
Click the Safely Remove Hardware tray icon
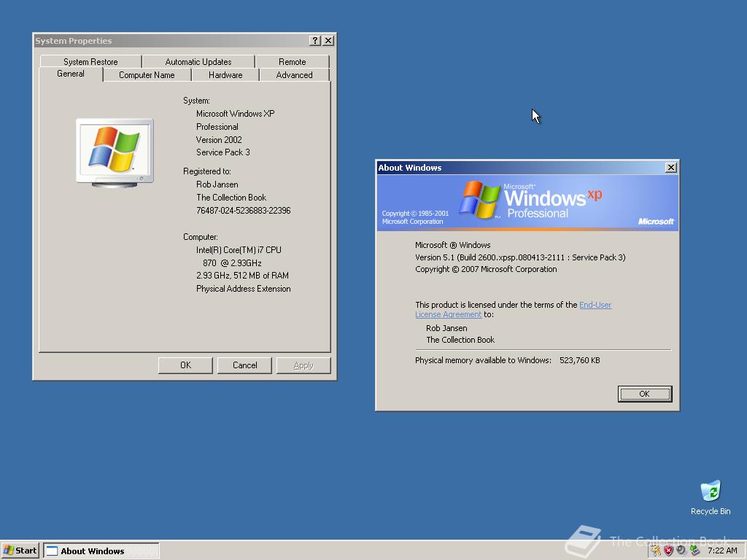tap(694, 551)
